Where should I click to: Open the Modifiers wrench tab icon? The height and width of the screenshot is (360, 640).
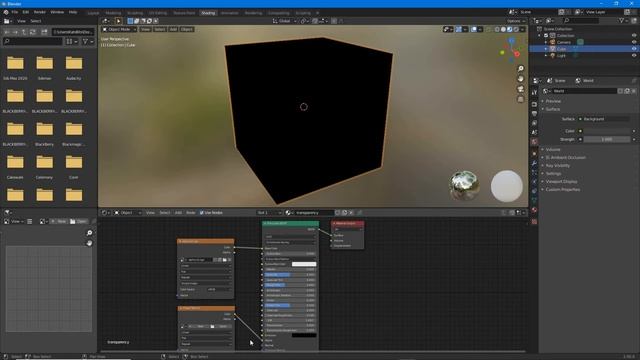(x=534, y=163)
